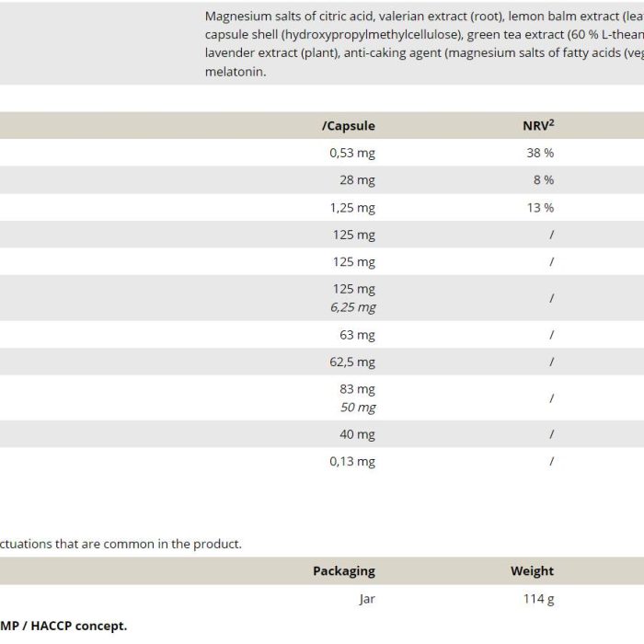This screenshot has height=644, width=644.
Task: Click the Packaging column header
Action: coord(344,571)
